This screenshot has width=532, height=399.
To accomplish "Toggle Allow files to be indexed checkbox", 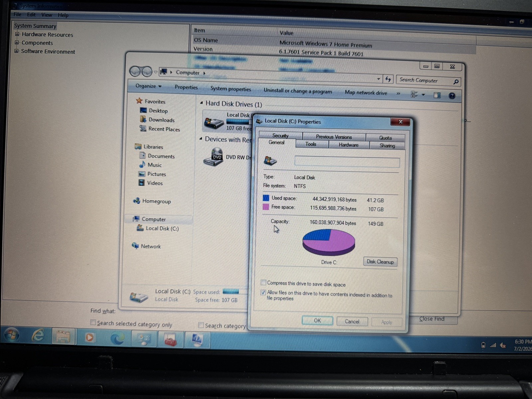I will [x=263, y=292].
